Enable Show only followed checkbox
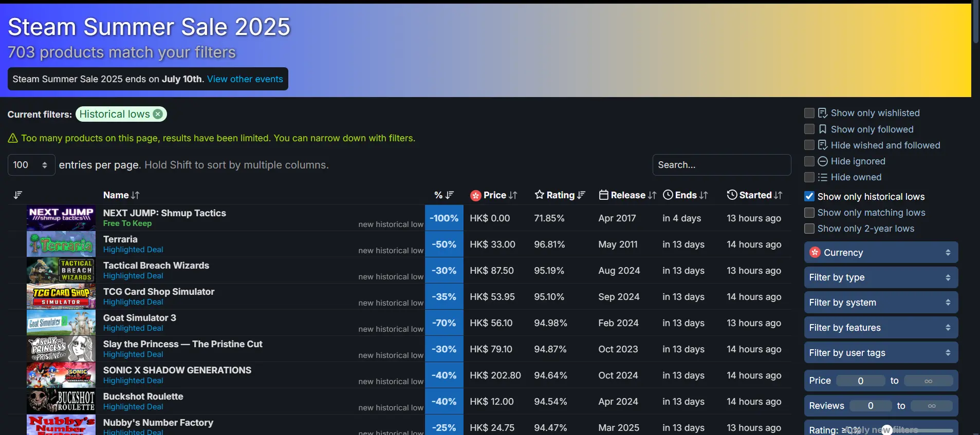 pyautogui.click(x=809, y=129)
